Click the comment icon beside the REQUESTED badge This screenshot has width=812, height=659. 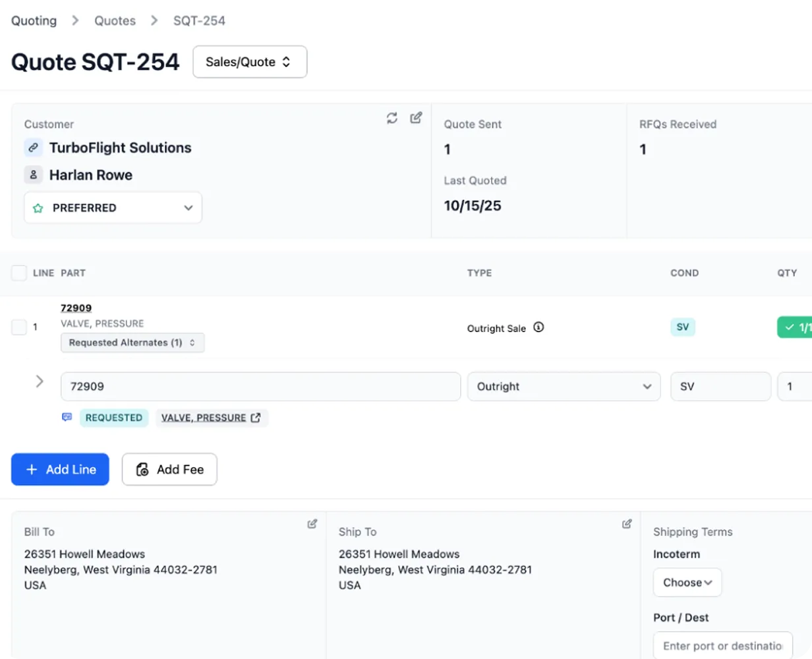coord(67,417)
